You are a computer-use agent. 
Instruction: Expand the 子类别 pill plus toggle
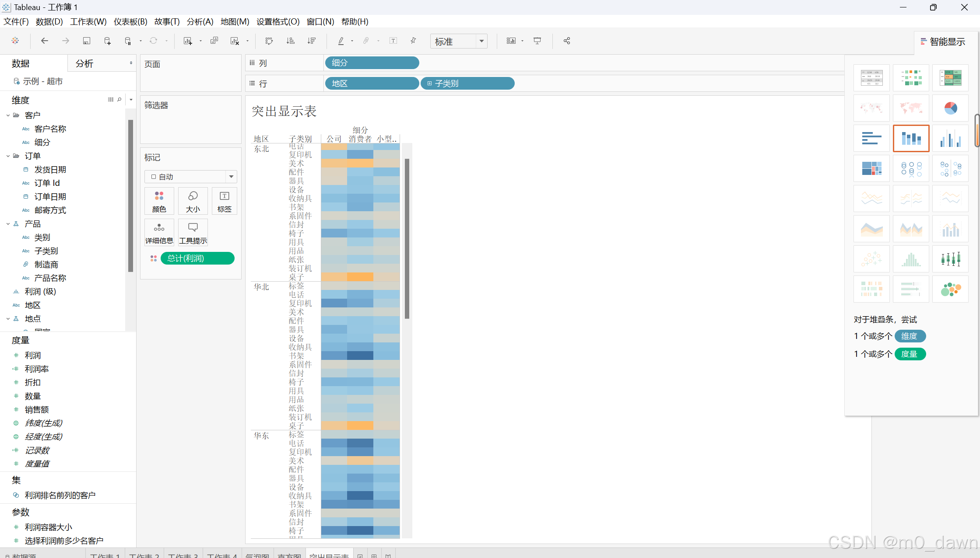(429, 84)
